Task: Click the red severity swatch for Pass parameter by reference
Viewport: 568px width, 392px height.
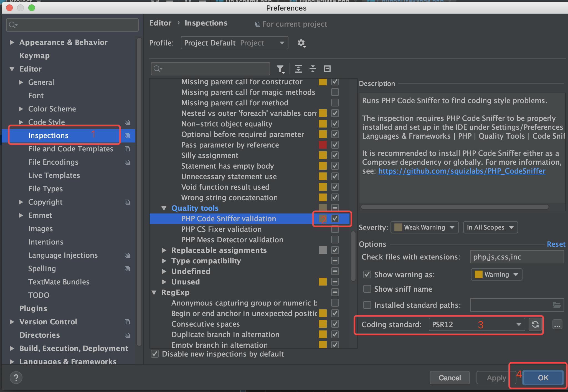Action: click(x=323, y=145)
